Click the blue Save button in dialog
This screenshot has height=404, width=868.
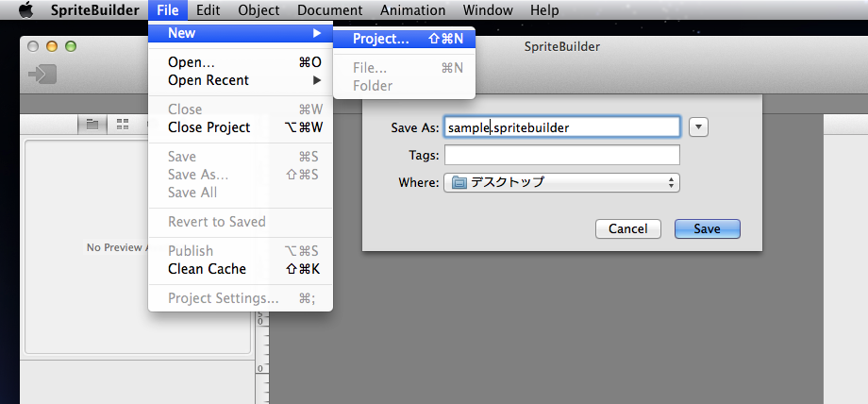point(707,228)
